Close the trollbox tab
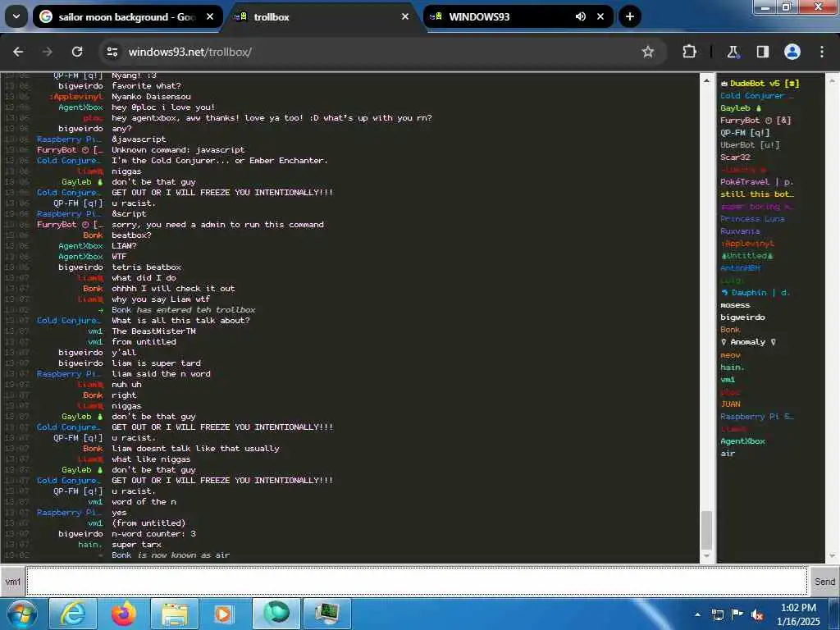 [x=405, y=16]
